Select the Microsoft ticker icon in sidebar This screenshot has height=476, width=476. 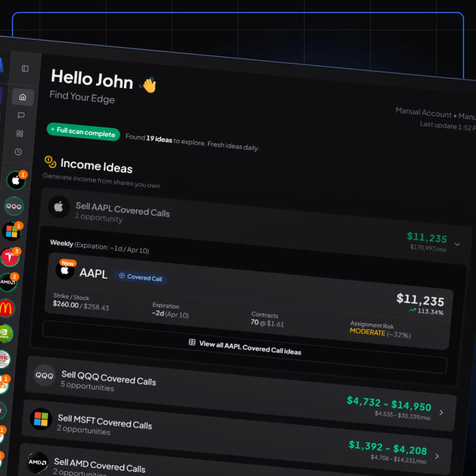(x=12, y=231)
